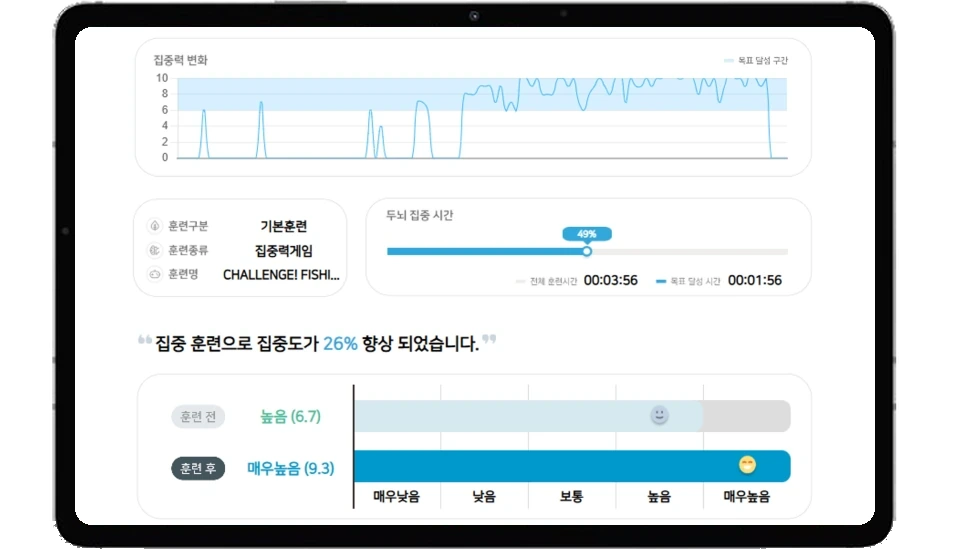
Task: Click the 49% slider handle
Action: (x=587, y=251)
